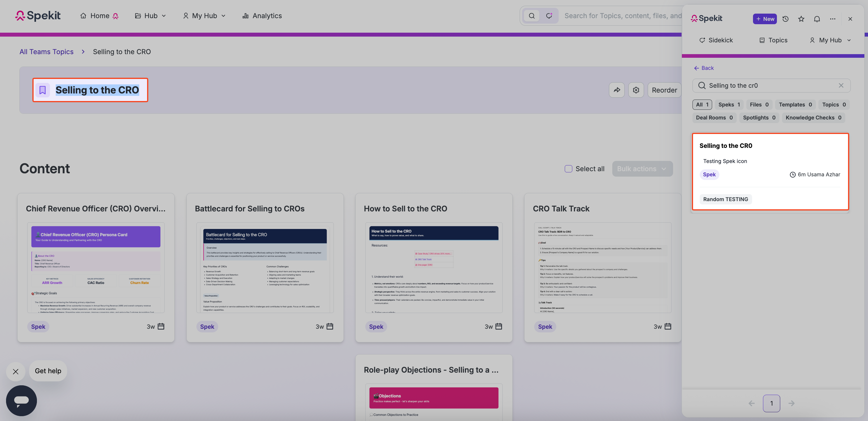Click the Reorder button
This screenshot has width=868, height=421.
coord(664,90)
